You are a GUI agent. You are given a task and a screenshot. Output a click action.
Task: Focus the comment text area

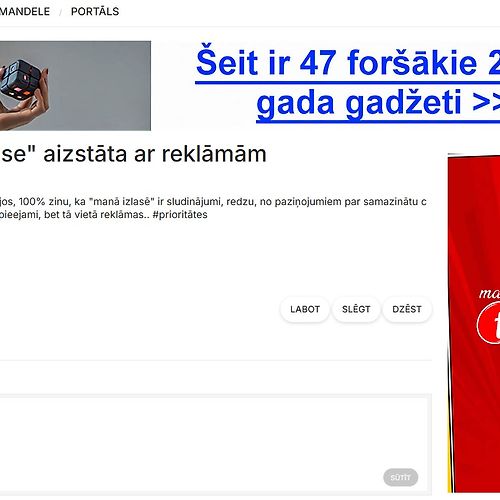213,444
